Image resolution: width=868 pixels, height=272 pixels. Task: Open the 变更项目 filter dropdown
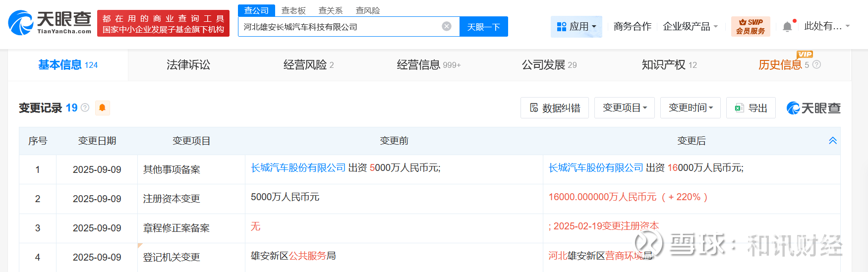625,108
